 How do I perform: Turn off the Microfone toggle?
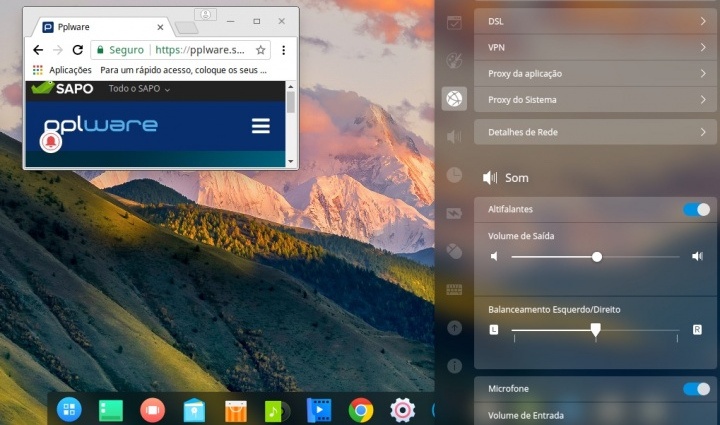696,388
